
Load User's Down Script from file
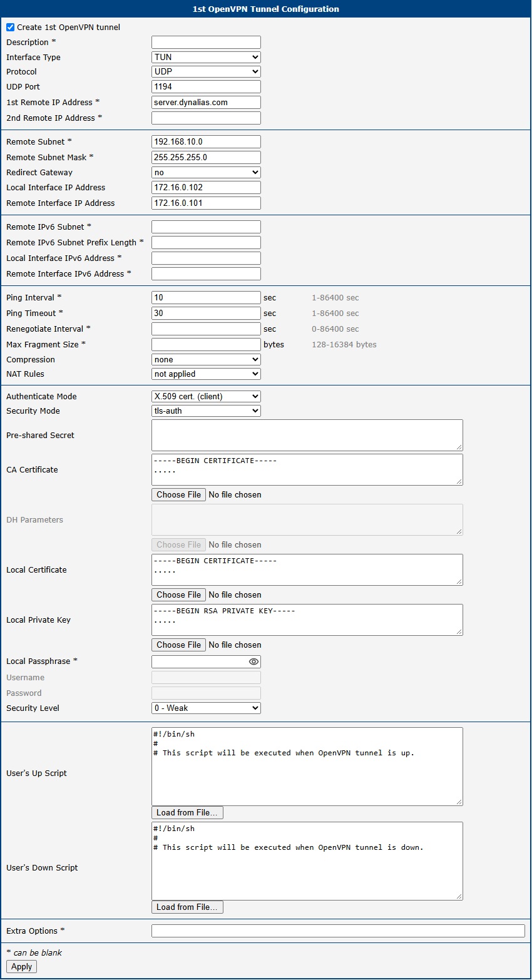point(187,907)
